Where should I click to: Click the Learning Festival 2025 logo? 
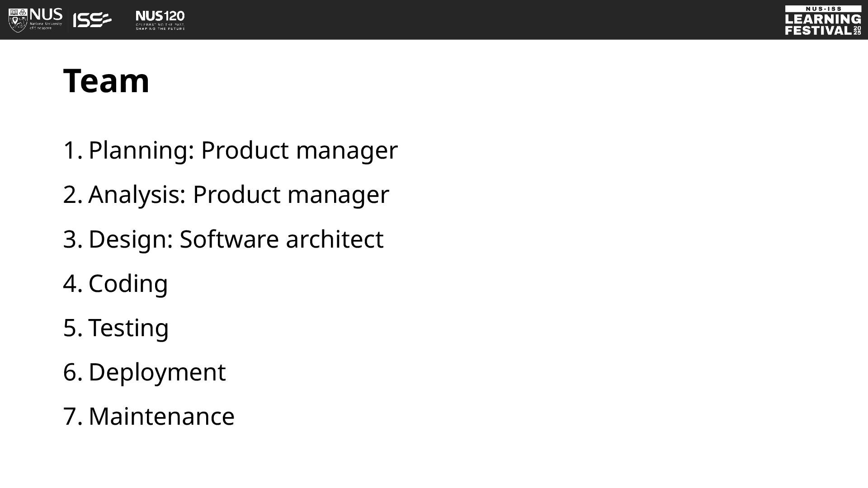pyautogui.click(x=823, y=20)
